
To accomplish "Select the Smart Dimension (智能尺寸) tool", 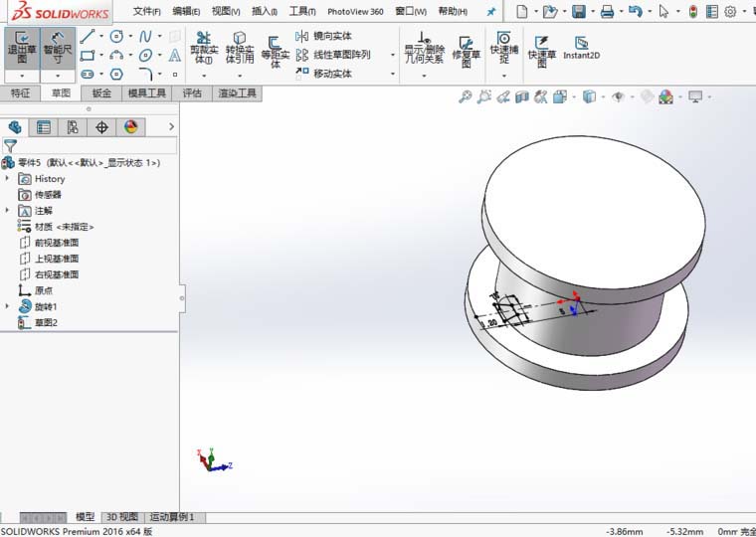I will pyautogui.click(x=58, y=48).
